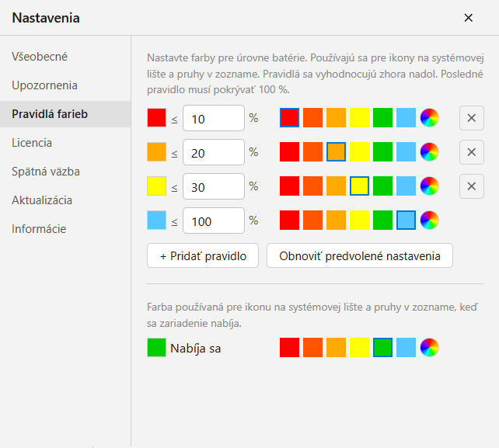Choose selected blue palette color in 100 % row
The width and height of the screenshot is (499, 448).
tap(406, 220)
